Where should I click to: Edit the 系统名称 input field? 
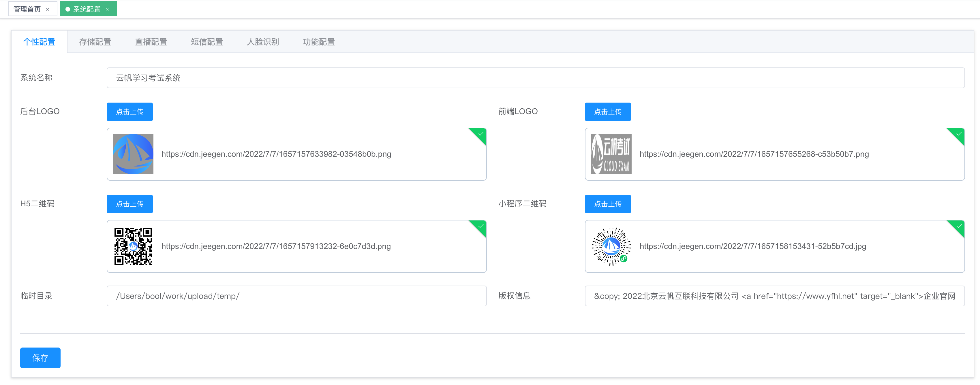tap(536, 78)
